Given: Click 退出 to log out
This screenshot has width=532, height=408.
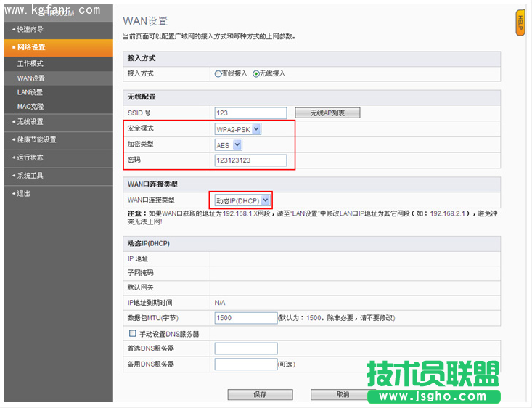Looking at the screenshot, I should click(x=24, y=193).
